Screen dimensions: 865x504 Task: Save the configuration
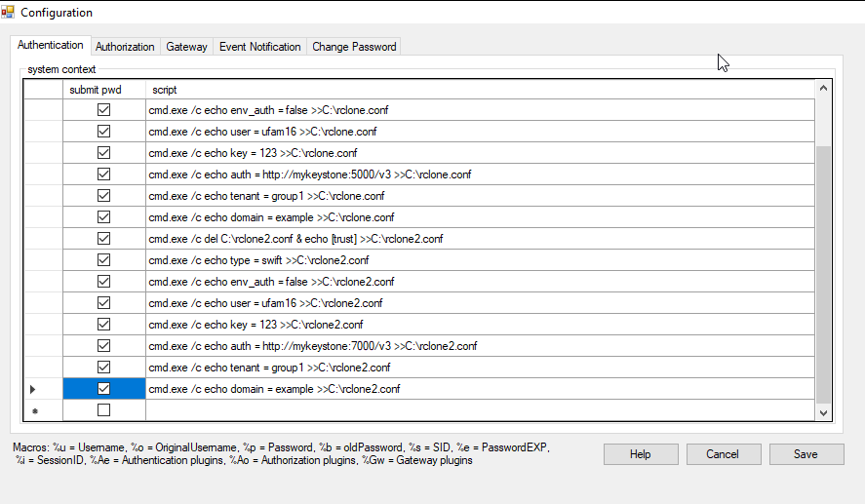(806, 454)
